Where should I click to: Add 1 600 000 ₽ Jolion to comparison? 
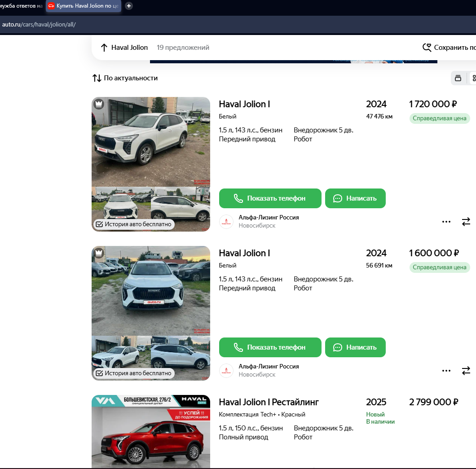point(466,371)
